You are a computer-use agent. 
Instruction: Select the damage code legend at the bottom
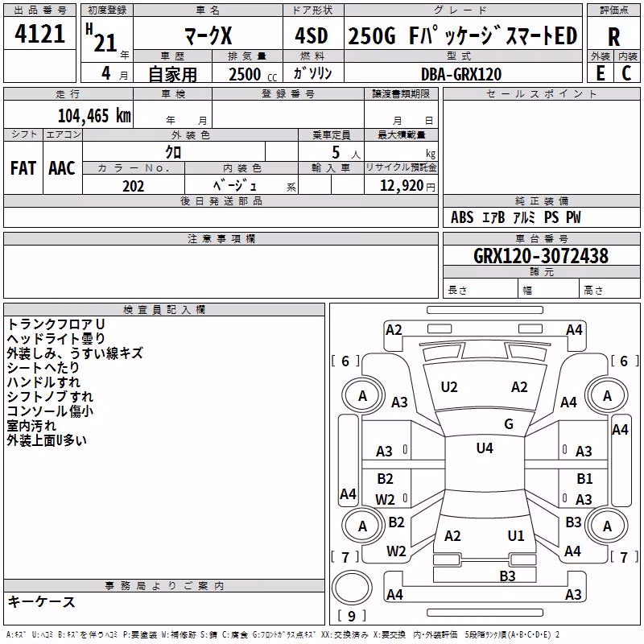(x=283, y=635)
